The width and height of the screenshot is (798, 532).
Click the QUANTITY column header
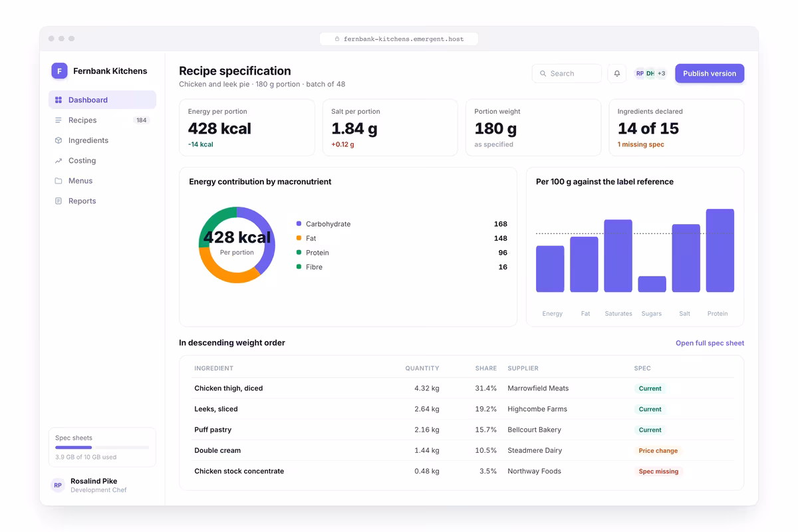[422, 368]
